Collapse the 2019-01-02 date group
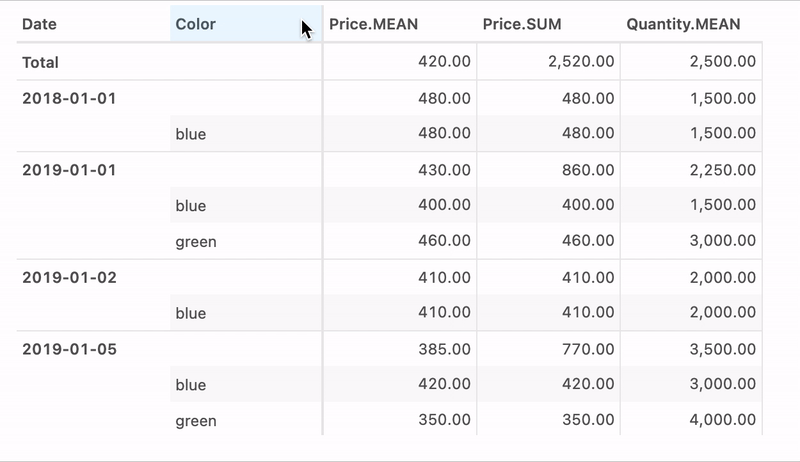Viewport: 800px width, 462px height. (x=69, y=278)
